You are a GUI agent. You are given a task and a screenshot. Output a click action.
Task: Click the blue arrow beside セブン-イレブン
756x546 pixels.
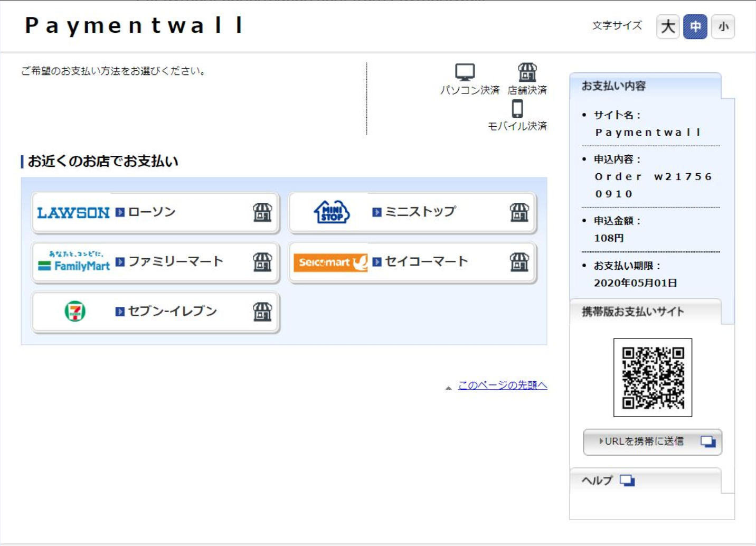(120, 312)
